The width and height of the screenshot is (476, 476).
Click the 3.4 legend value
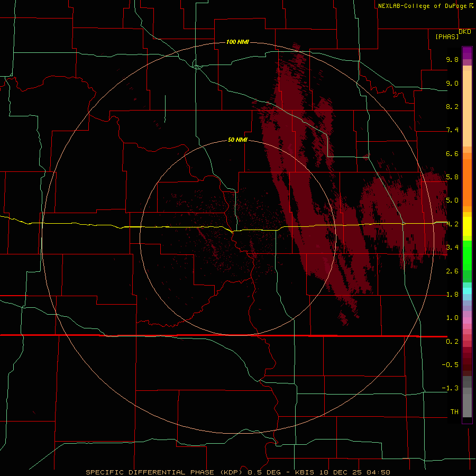[x=452, y=248]
